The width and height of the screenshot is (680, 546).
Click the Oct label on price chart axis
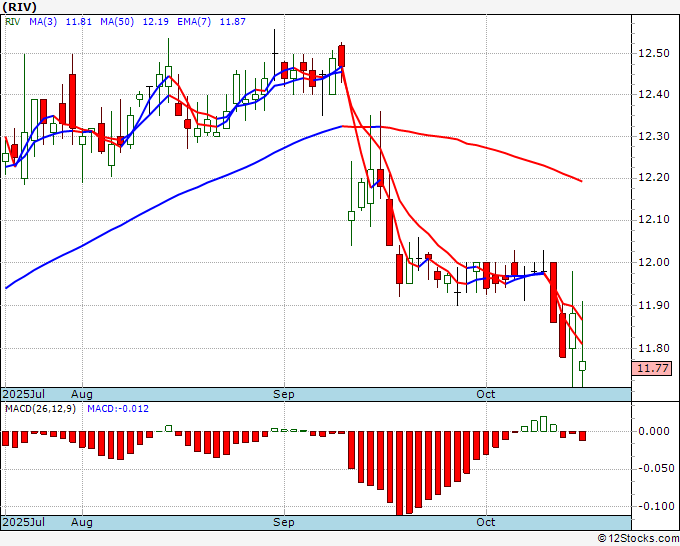(x=486, y=394)
